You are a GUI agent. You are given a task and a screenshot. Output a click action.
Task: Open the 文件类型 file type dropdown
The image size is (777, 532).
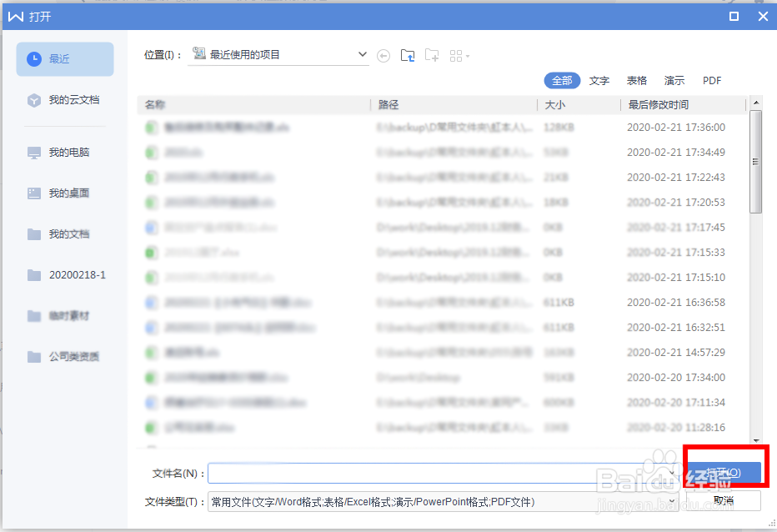[x=672, y=500]
